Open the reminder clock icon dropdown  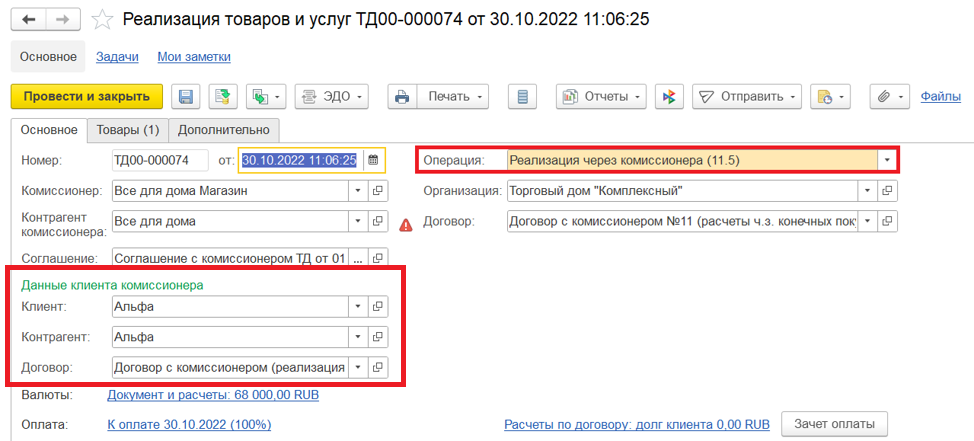click(x=831, y=96)
